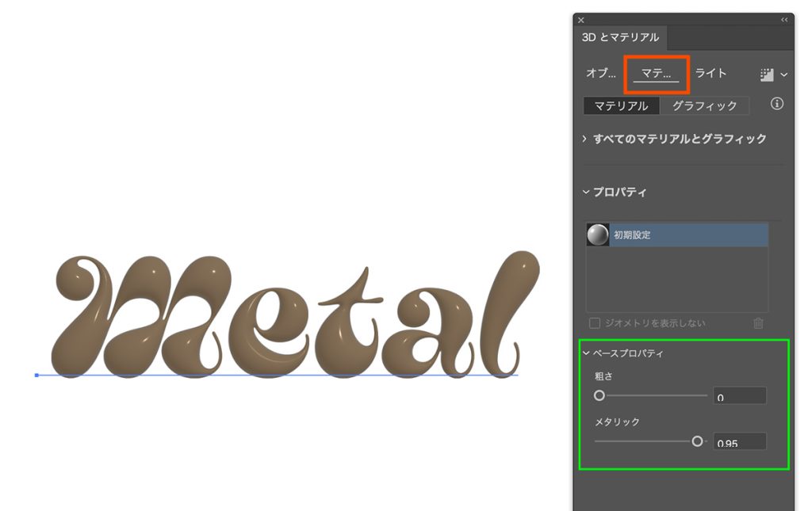Click the ray tracing render quality icon

[x=766, y=74]
